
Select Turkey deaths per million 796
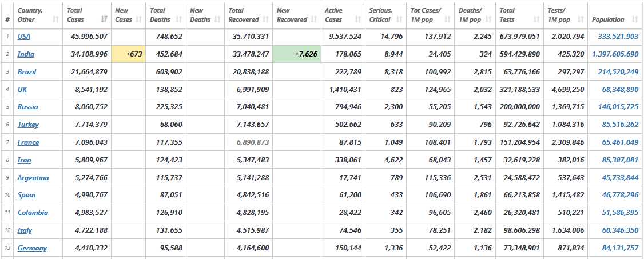tap(486, 125)
